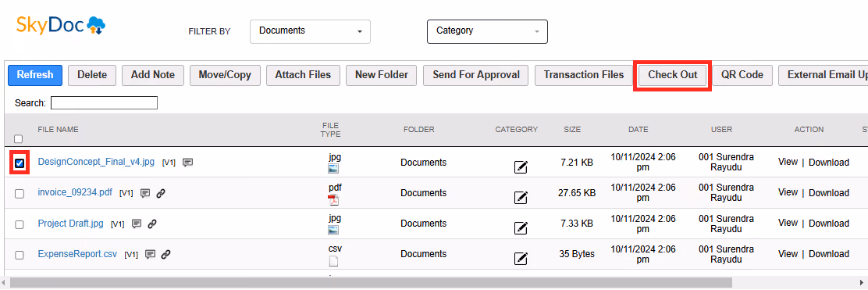Click the QR Code button
Image resolution: width=868 pixels, height=290 pixels.
pos(742,75)
